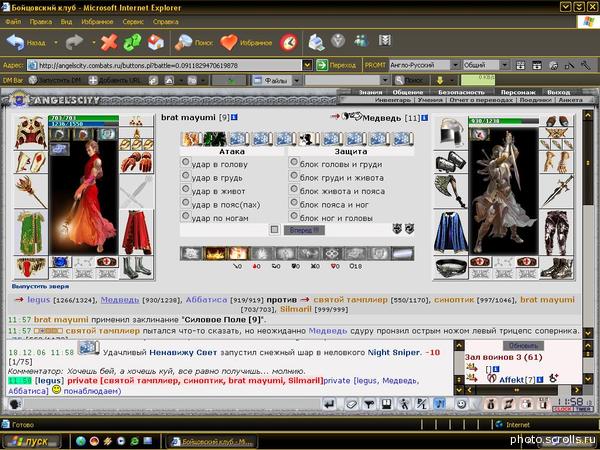Image resolution: width=600 pixels, height=450 pixels.
Task: Select defense 'блок головы и груди'
Action: [293, 162]
